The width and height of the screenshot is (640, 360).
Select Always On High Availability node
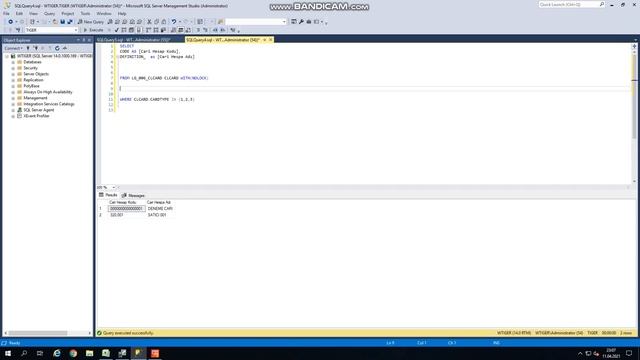[x=48, y=92]
